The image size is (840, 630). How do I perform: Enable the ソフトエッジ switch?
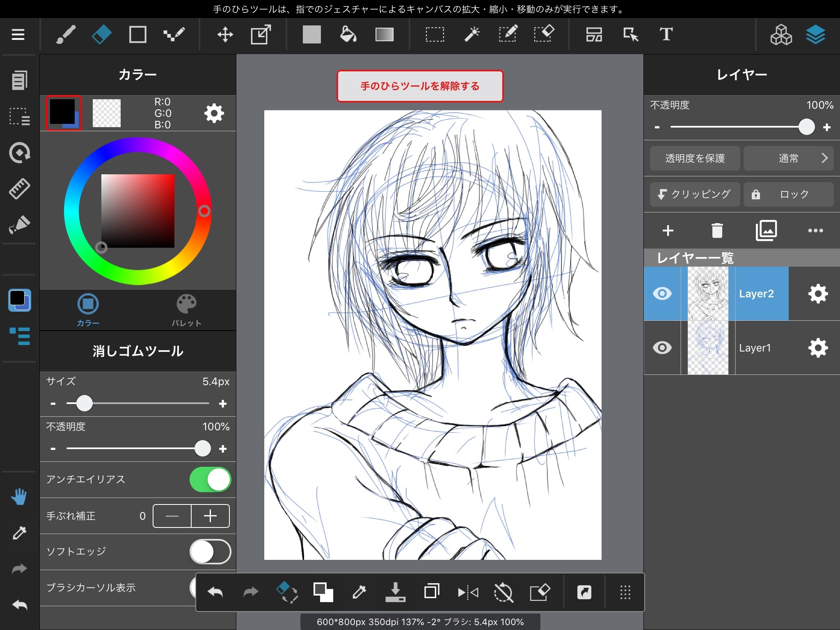coord(210,552)
